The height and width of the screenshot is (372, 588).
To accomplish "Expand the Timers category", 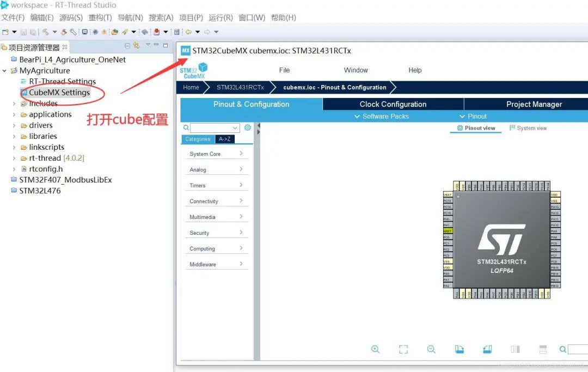I will [x=216, y=185].
